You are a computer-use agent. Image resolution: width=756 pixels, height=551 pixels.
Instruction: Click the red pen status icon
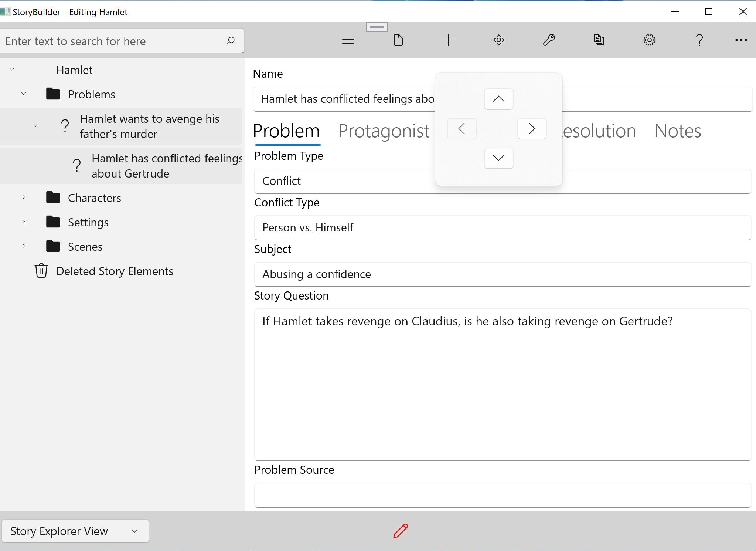click(x=400, y=531)
